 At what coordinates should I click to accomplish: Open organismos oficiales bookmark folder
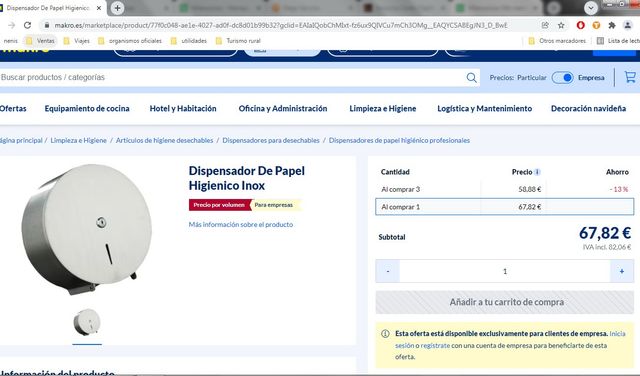[130, 41]
